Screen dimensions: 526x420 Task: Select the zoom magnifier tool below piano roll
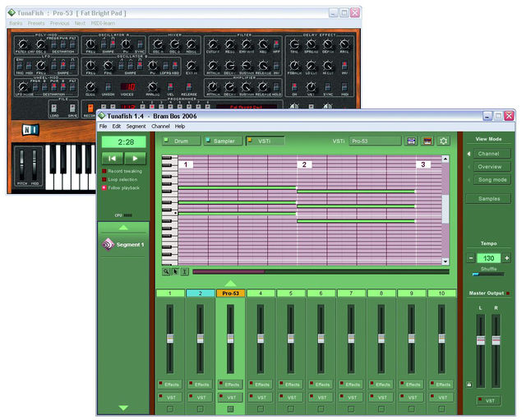166,272
